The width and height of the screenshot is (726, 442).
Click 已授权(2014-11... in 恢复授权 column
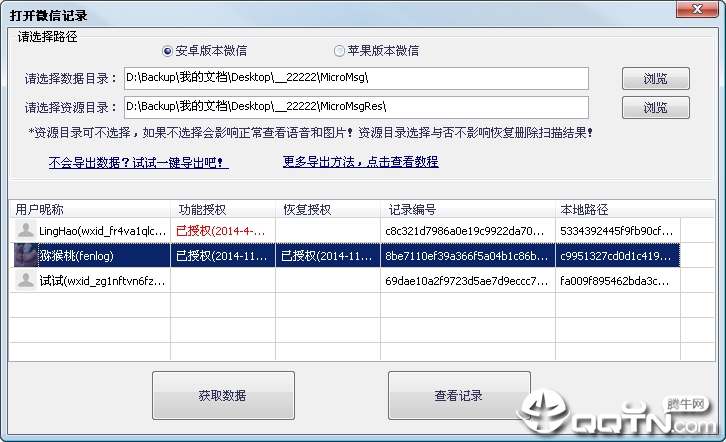coord(327,256)
